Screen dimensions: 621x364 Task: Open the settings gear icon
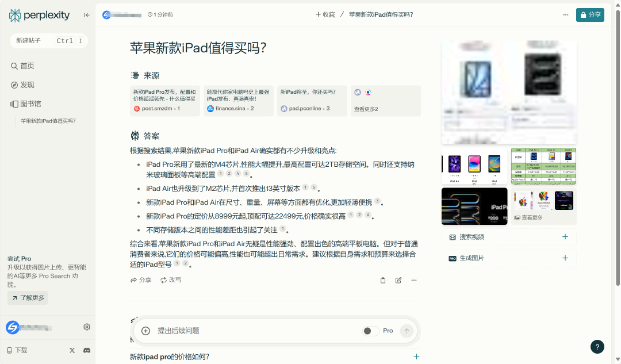(87, 327)
